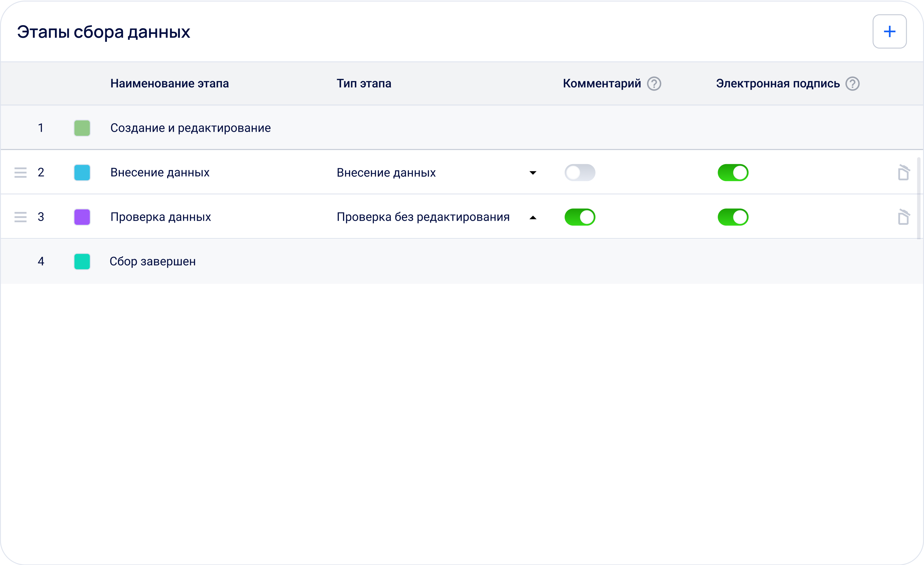The height and width of the screenshot is (565, 924).
Task: Edit stage name Проверка данных
Action: [161, 217]
